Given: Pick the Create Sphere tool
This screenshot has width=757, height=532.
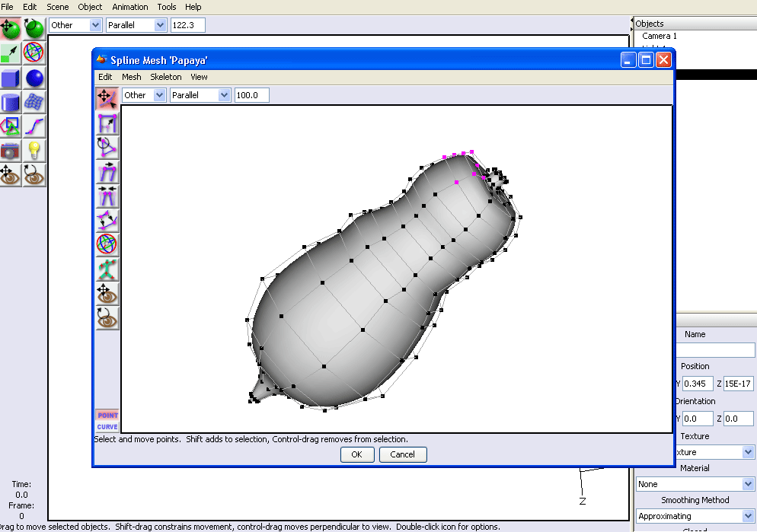Looking at the screenshot, I should [x=34, y=78].
